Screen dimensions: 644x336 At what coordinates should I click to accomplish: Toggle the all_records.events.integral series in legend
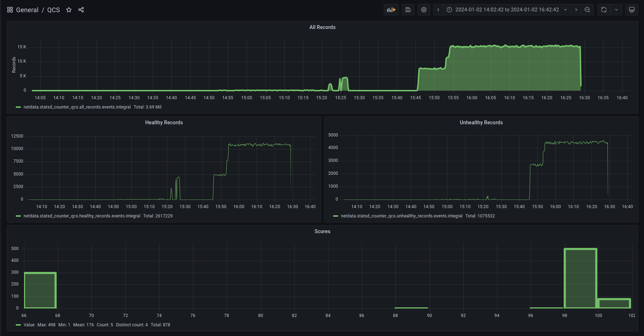77,107
